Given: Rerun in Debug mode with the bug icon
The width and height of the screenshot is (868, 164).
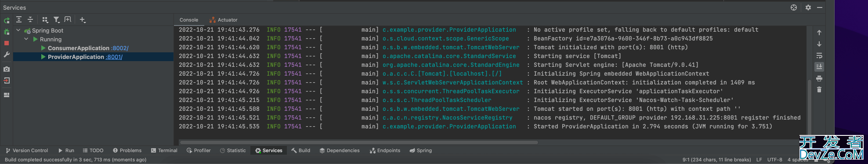Looking at the screenshot, I should point(7,32).
